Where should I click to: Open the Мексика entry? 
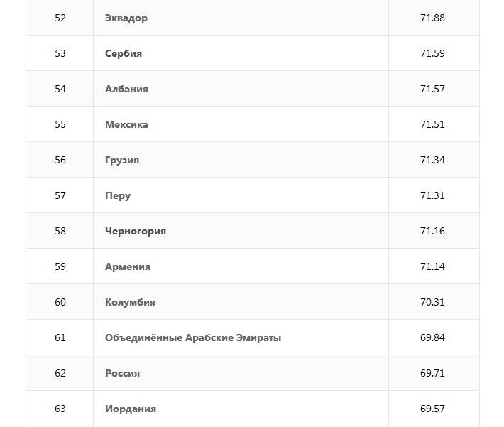tap(126, 124)
